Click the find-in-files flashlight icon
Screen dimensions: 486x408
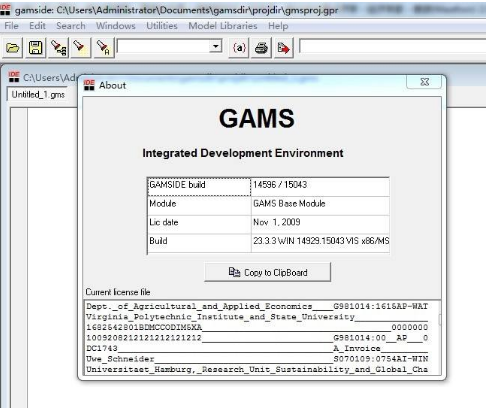(58, 48)
